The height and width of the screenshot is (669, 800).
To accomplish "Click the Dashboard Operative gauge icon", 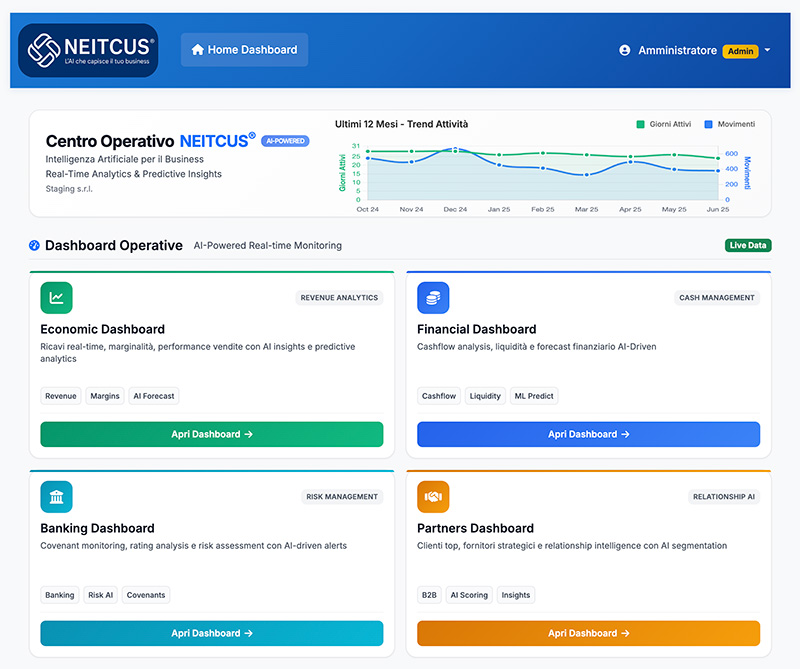I will coord(35,245).
